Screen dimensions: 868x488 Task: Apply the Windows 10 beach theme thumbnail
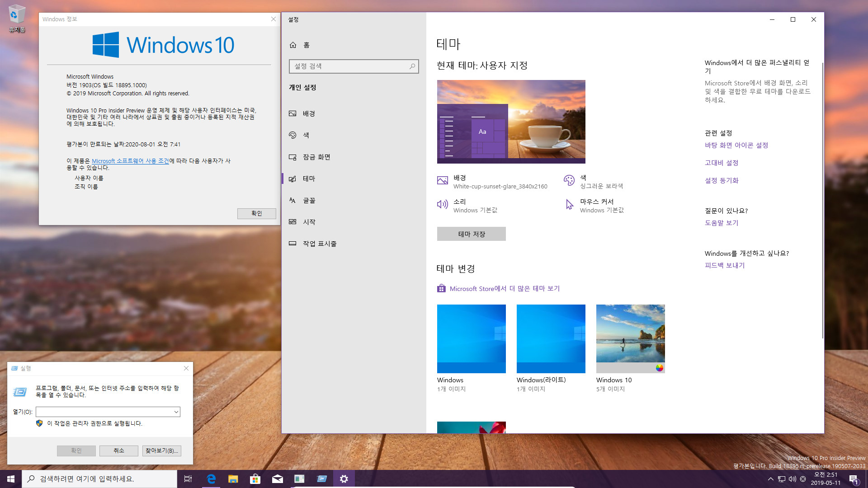(x=630, y=339)
